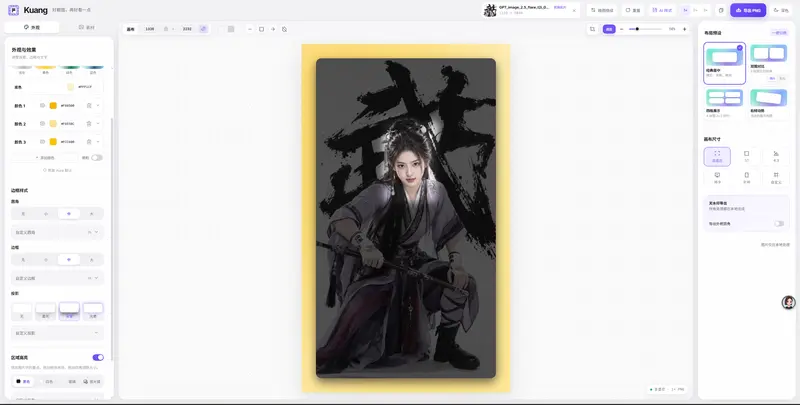Close the loaded image file chip
Screen dimensions: 800x405
point(574,10)
